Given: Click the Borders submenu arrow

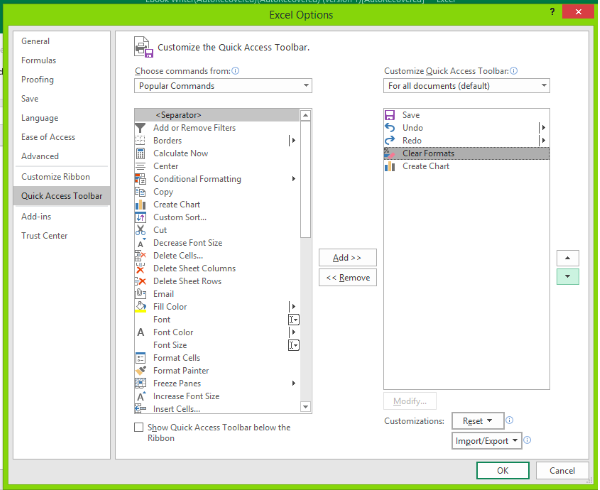Looking at the screenshot, I should coord(293,140).
